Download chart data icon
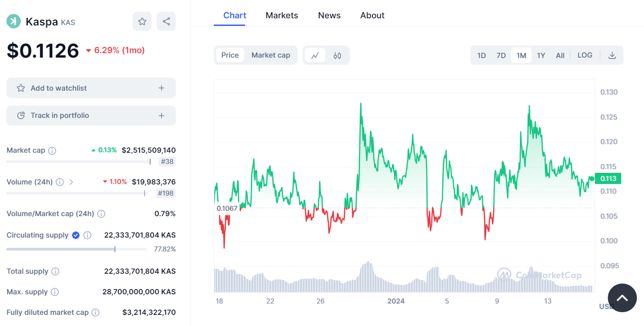 (612, 55)
